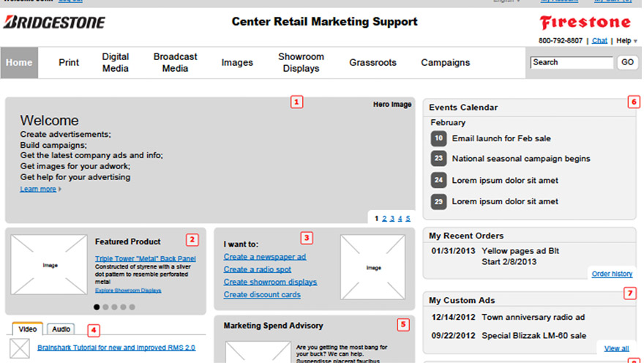Viewport: 644px width, 363px height.
Task: Go to the Campaigns navigation item
Action: tap(445, 63)
